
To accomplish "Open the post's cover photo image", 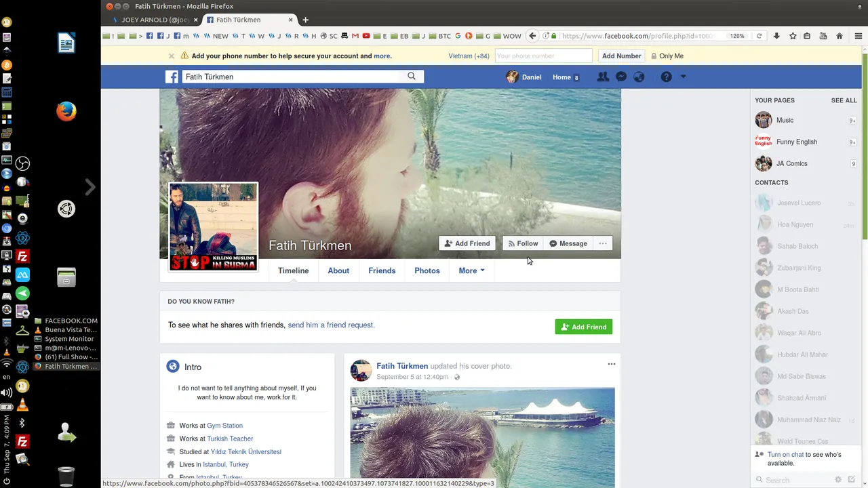I will [x=482, y=437].
